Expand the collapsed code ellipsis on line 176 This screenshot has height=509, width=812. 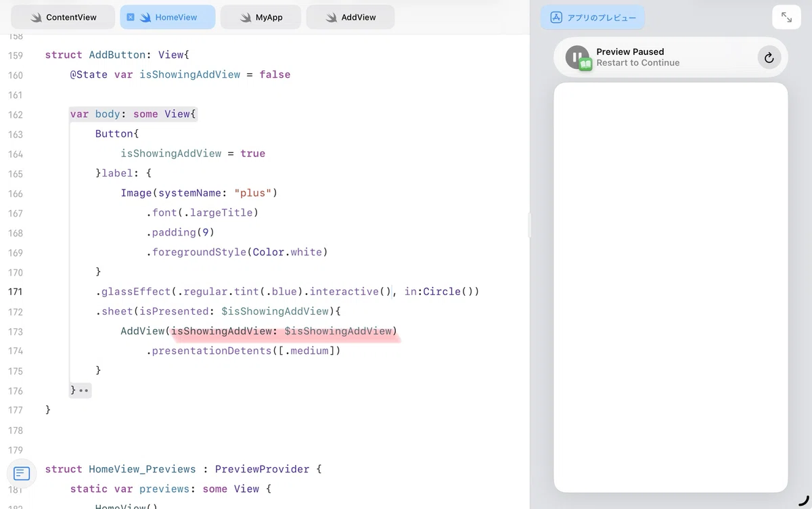pyautogui.click(x=84, y=391)
